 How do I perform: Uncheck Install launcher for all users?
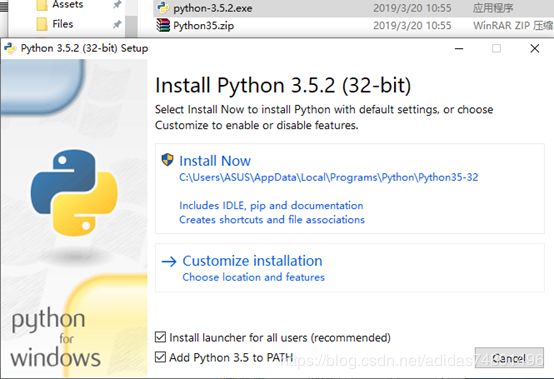(160, 337)
